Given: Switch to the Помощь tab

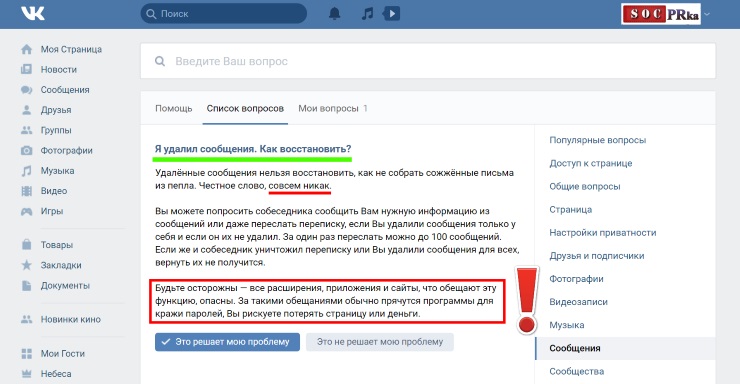Looking at the screenshot, I should 174,109.
